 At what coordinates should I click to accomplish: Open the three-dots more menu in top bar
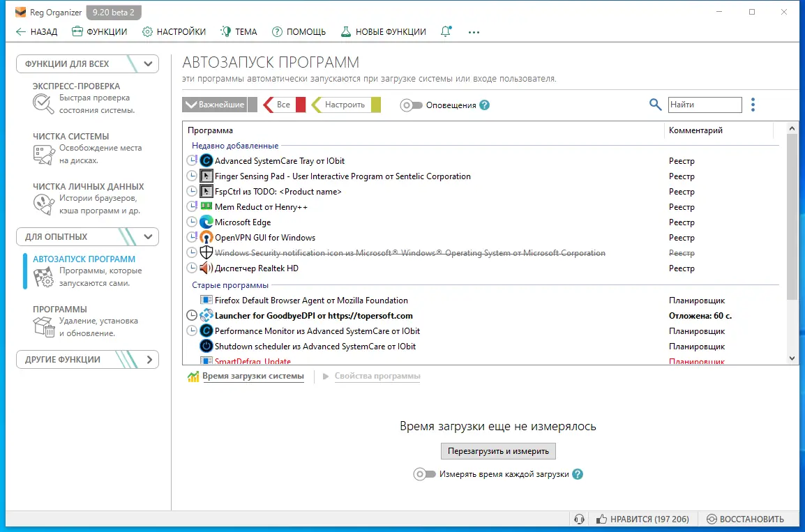tap(474, 32)
